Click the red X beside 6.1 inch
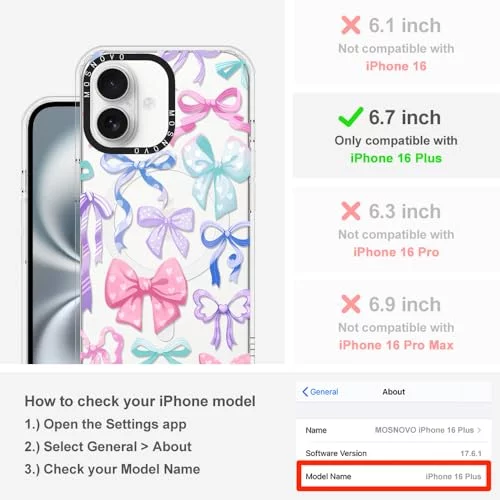The width and height of the screenshot is (500, 500). 351,25
